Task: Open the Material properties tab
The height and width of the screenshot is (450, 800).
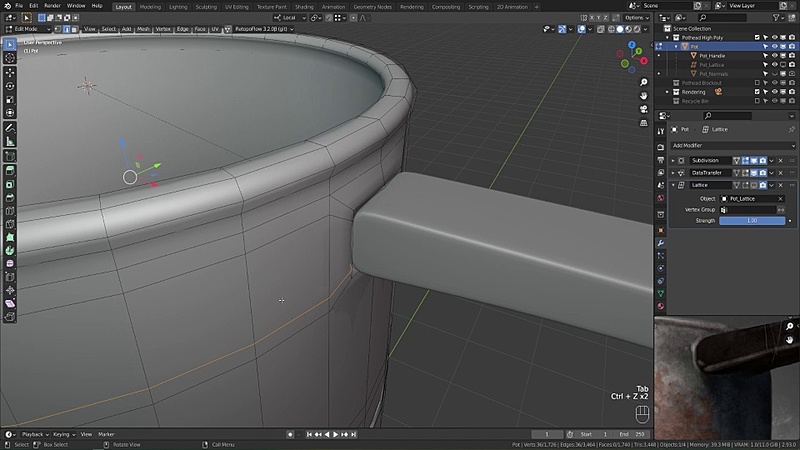Action: pyautogui.click(x=661, y=306)
